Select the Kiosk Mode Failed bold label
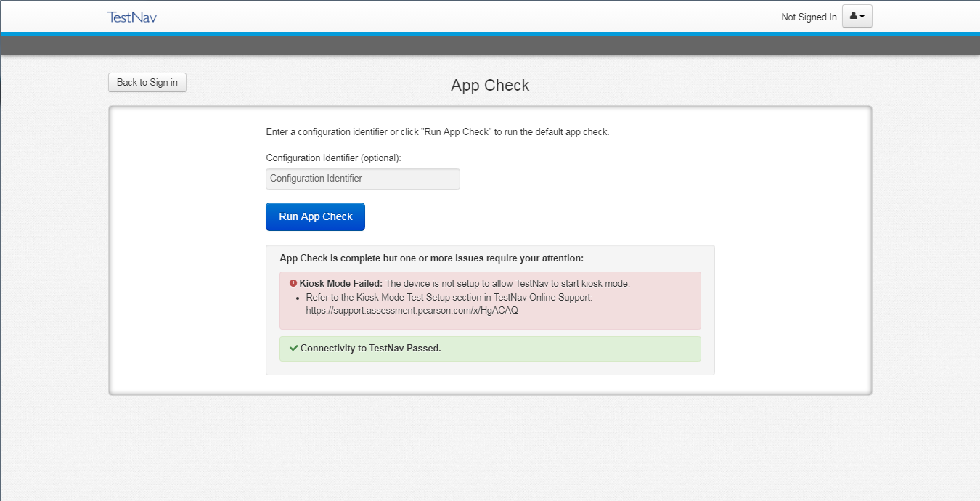This screenshot has width=980, height=501. (x=340, y=283)
